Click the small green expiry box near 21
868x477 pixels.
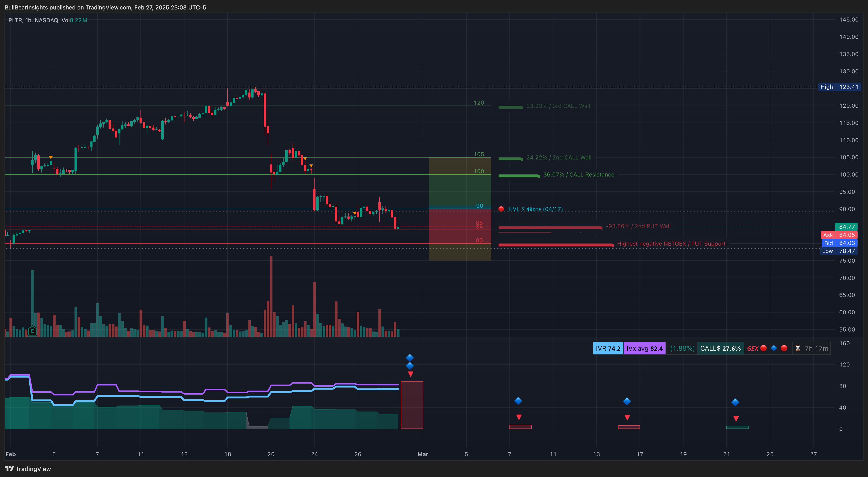[737, 428]
